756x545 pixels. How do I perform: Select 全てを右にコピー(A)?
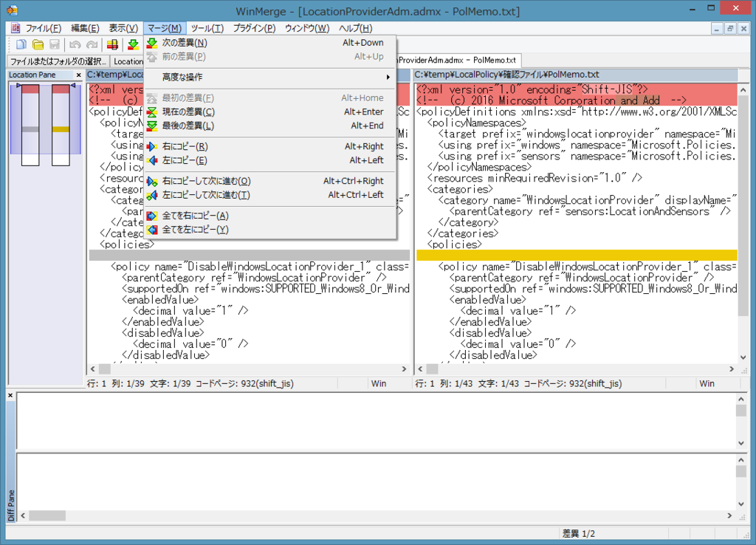click(270, 216)
